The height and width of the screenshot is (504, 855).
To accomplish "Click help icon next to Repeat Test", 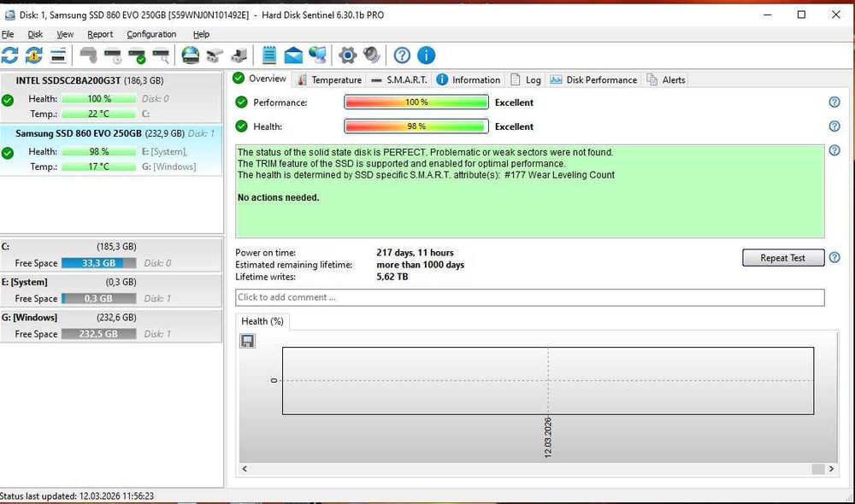I will click(834, 257).
